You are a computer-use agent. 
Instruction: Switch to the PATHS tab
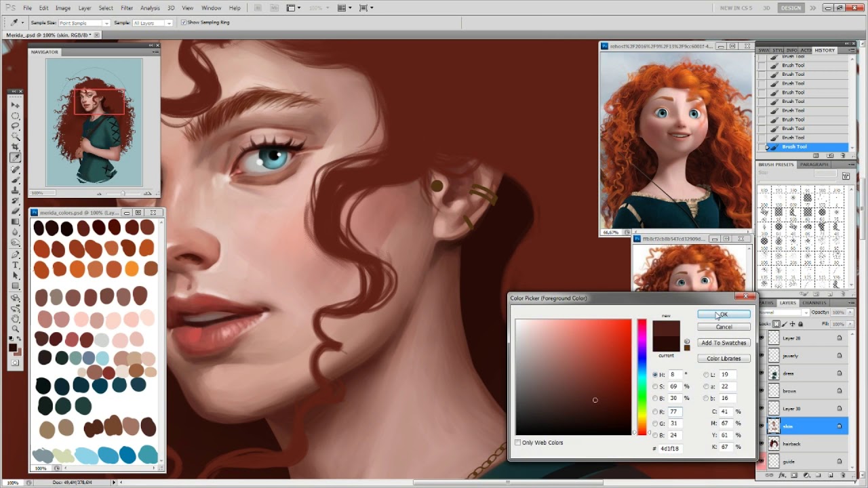(x=766, y=303)
